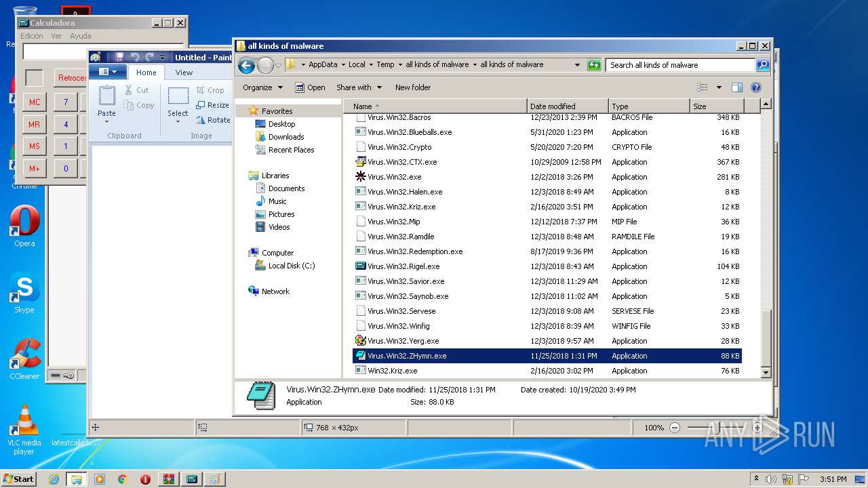Click the search magnifier icon in Explorer
This screenshot has height=488, width=868.
click(x=763, y=65)
